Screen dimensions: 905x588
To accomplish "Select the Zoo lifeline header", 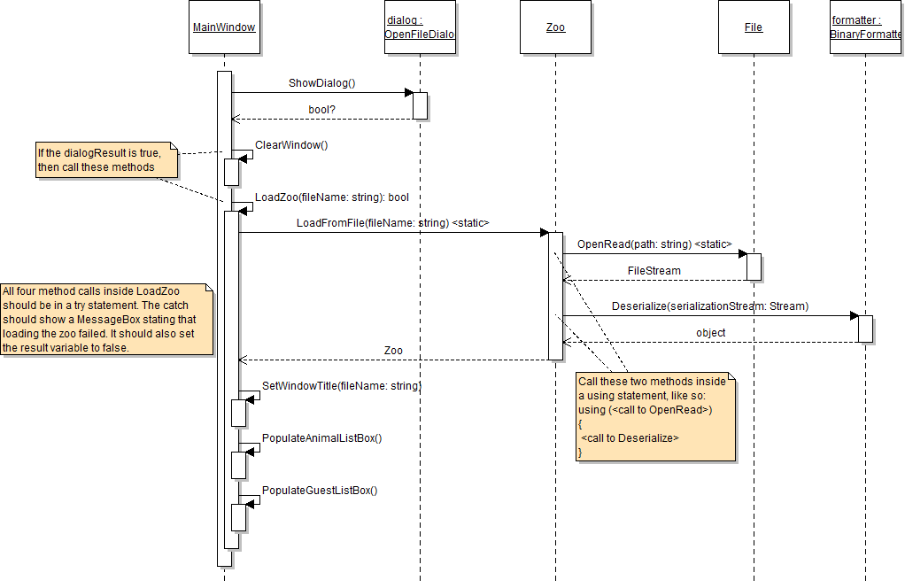I will click(x=555, y=27).
